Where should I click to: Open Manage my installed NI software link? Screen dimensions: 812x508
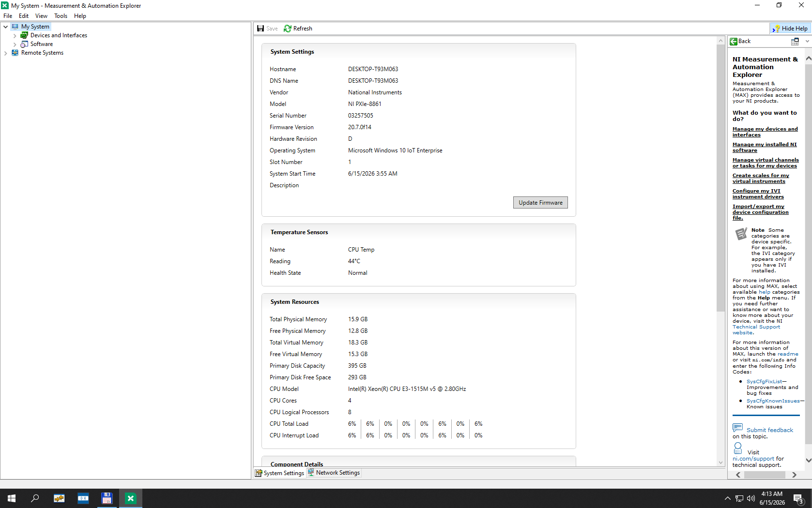click(x=765, y=148)
